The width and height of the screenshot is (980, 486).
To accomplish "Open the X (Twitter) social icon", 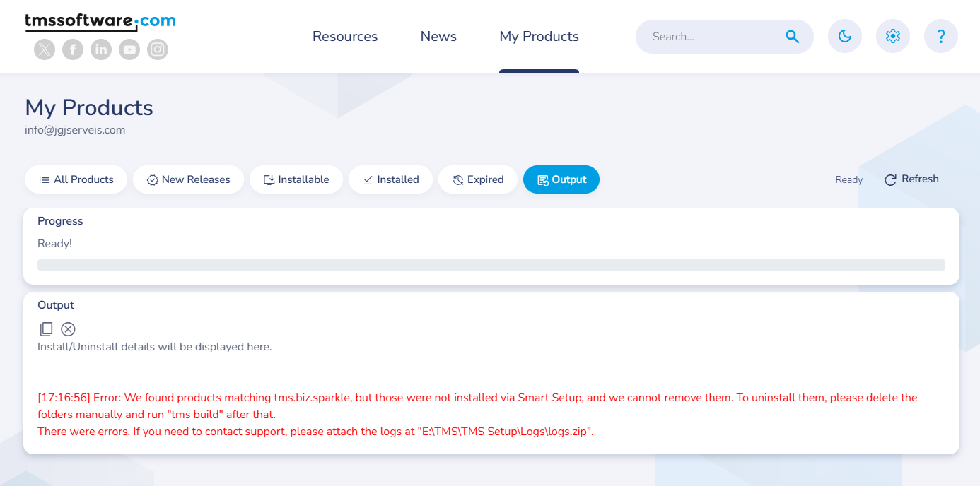I will click(45, 49).
